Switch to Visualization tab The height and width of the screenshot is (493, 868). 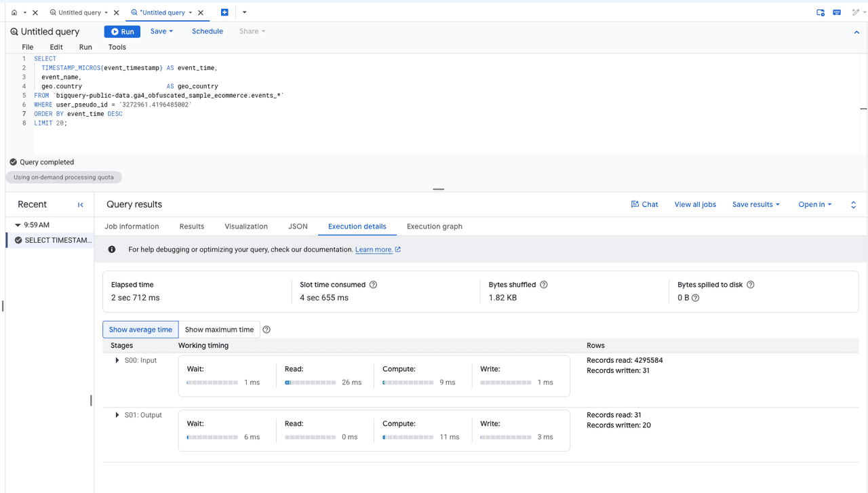(246, 226)
